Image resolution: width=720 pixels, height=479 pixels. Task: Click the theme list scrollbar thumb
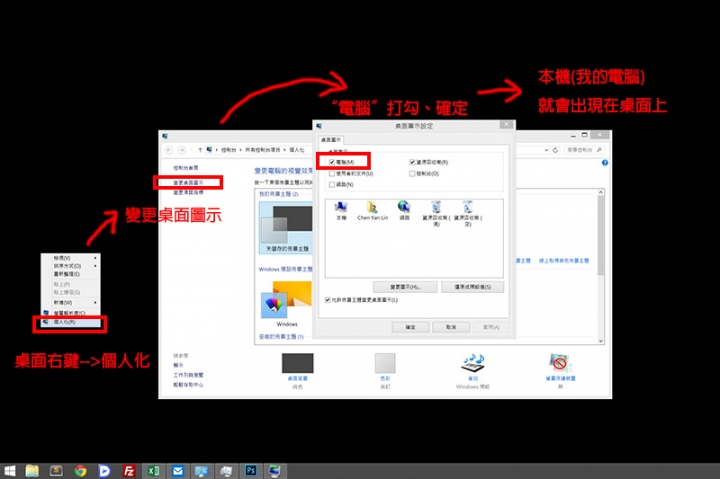pyautogui.click(x=601, y=235)
